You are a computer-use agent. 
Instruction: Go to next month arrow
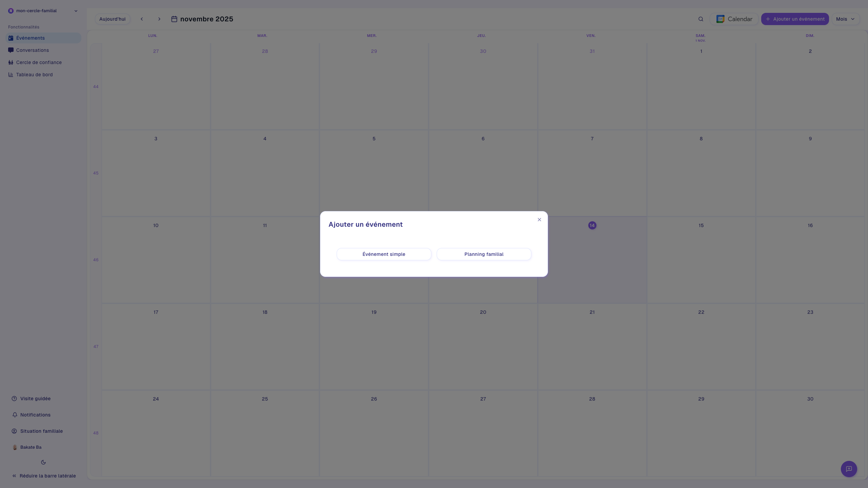[x=159, y=19]
